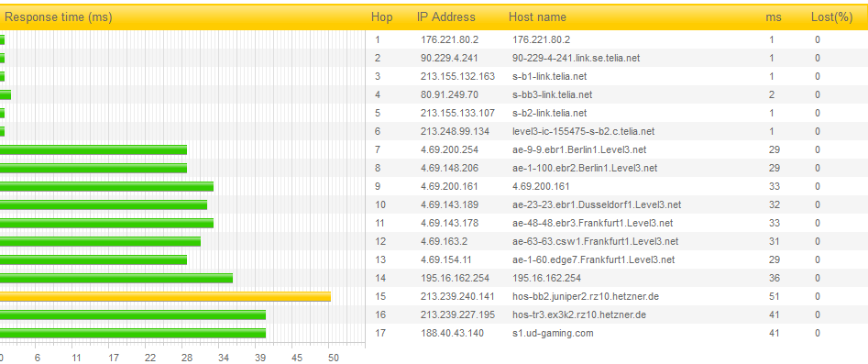This screenshot has height=364, width=868.
Task: Select host name hos-bb2.juniper2.rz10.hetzner.de
Action: pos(586,296)
